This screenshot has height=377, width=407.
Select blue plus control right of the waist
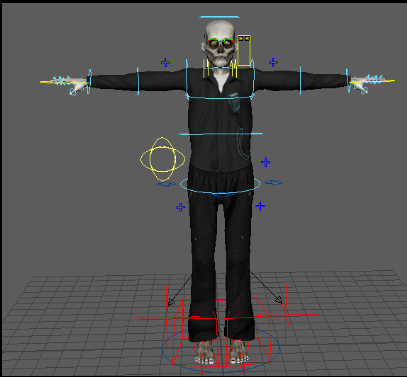click(x=265, y=162)
